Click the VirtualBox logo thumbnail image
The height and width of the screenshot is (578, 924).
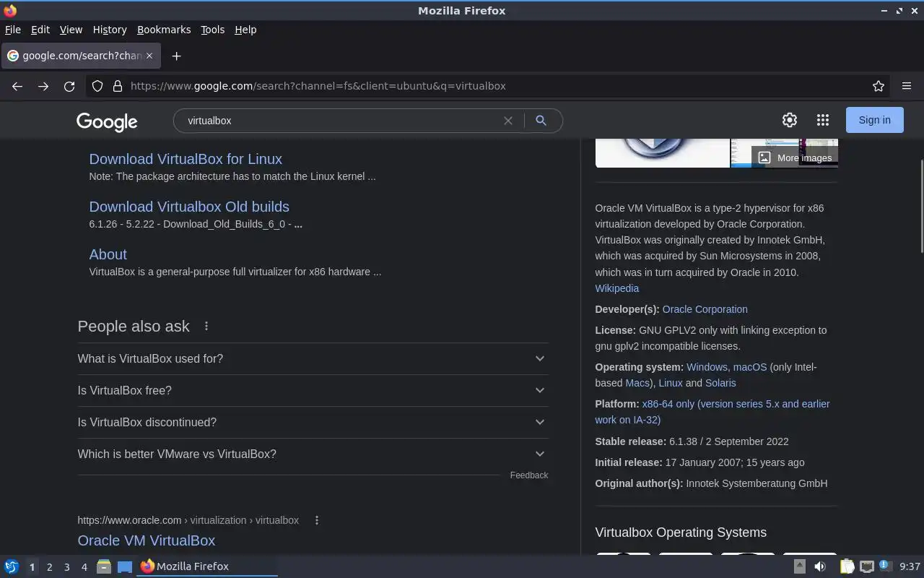point(662,152)
